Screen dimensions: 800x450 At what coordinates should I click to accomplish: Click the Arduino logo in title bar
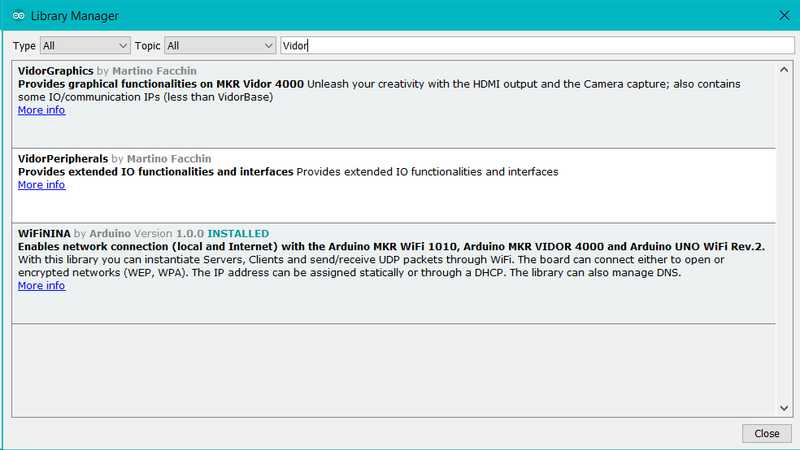[17, 15]
